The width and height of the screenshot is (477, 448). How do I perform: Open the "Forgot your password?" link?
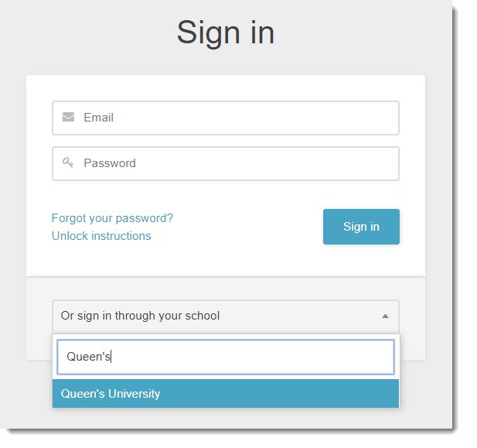point(112,218)
